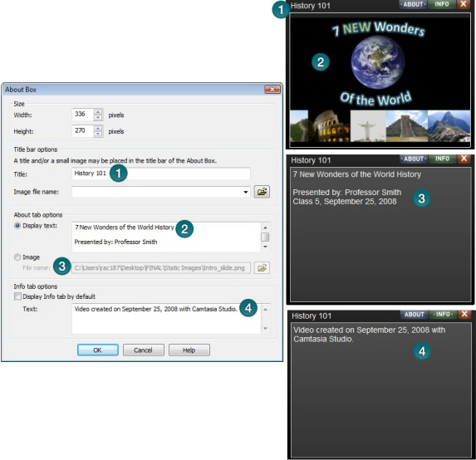Image resolution: width=476 pixels, height=460 pixels.
Task: Switch to ABOUT tab in bottom preview
Action: (x=414, y=315)
